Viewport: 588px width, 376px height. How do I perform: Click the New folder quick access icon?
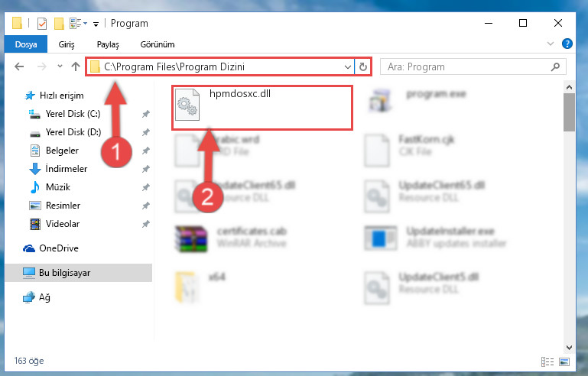pos(59,23)
